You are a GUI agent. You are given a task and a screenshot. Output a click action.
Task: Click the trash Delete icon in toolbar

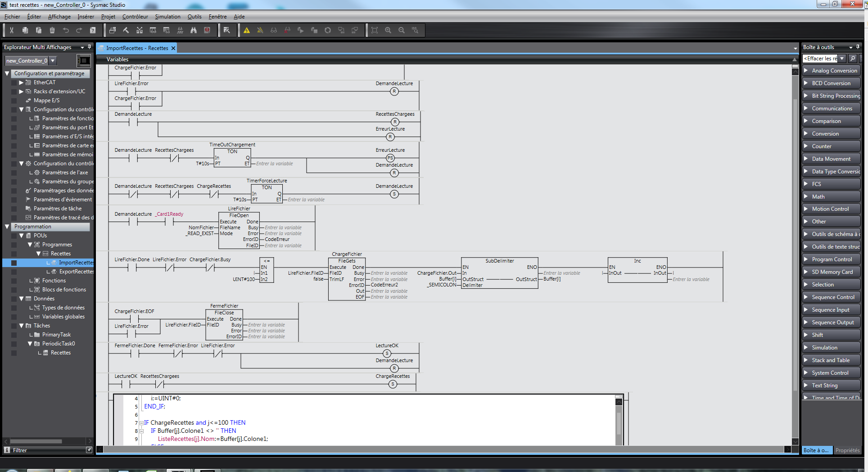coord(52,30)
